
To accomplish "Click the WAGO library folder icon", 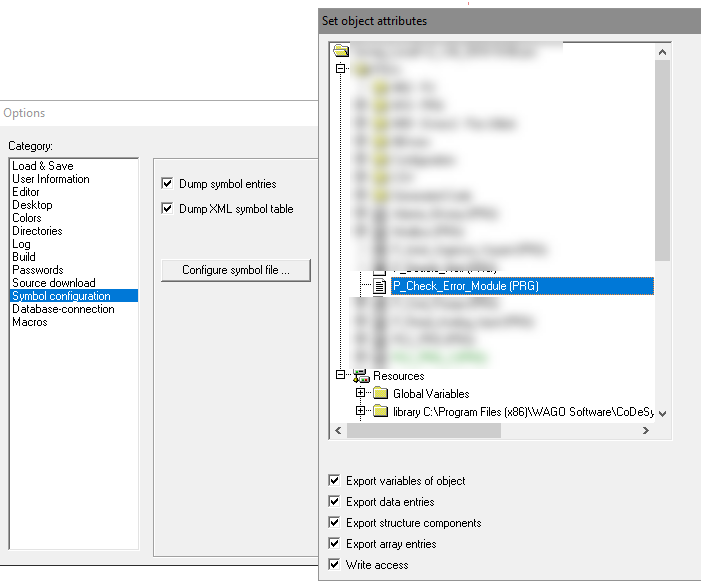I will (x=380, y=412).
